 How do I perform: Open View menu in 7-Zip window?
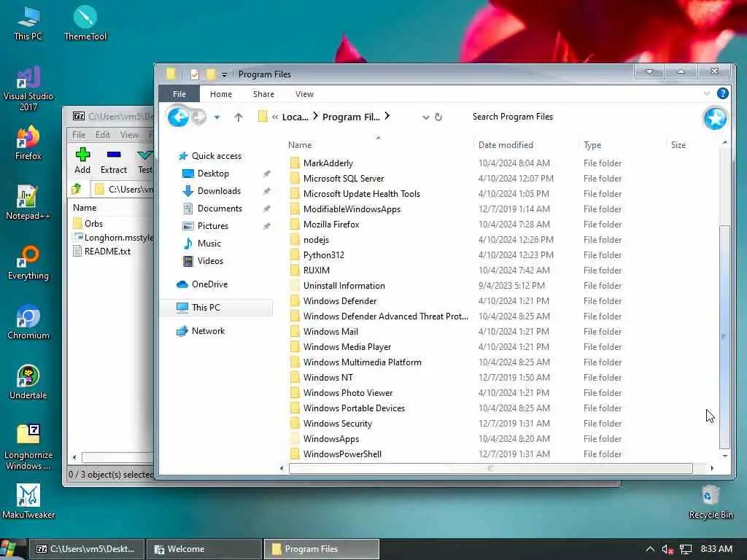(x=129, y=135)
